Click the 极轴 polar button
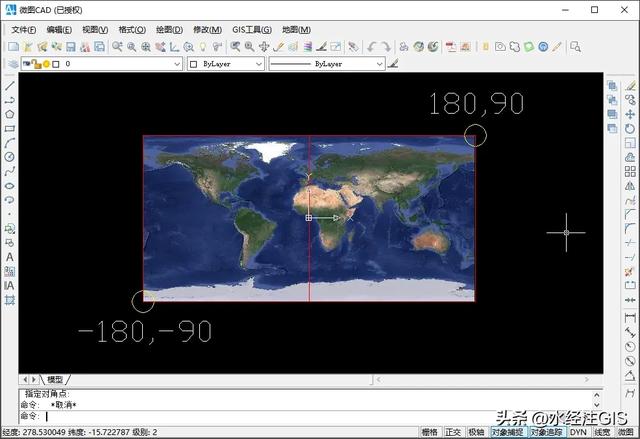This screenshot has height=439, width=640. pyautogui.click(x=477, y=432)
